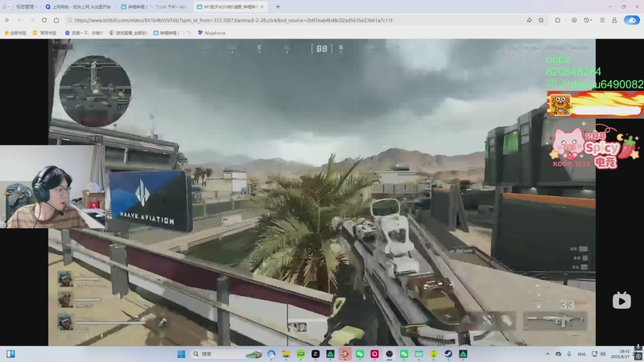Click the ENG input language indicator
Image resolution: width=644 pixels, height=362 pixels.
click(x=581, y=354)
